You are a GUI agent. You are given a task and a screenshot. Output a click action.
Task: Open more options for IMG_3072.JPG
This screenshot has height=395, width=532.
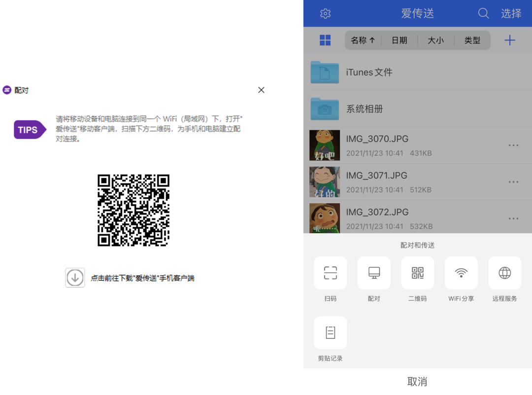[513, 218]
